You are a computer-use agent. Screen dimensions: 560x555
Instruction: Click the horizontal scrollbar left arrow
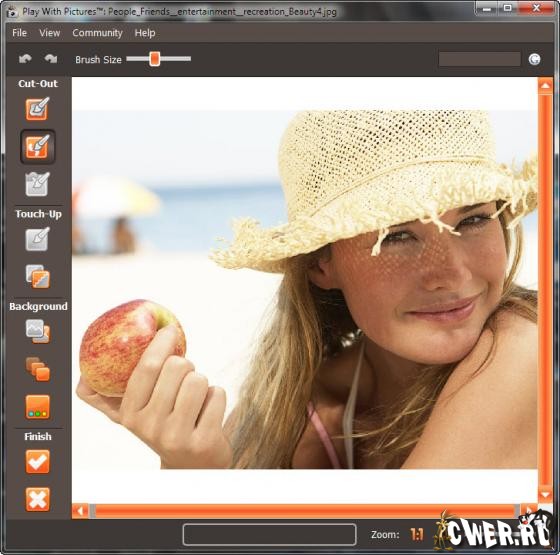(x=80, y=511)
